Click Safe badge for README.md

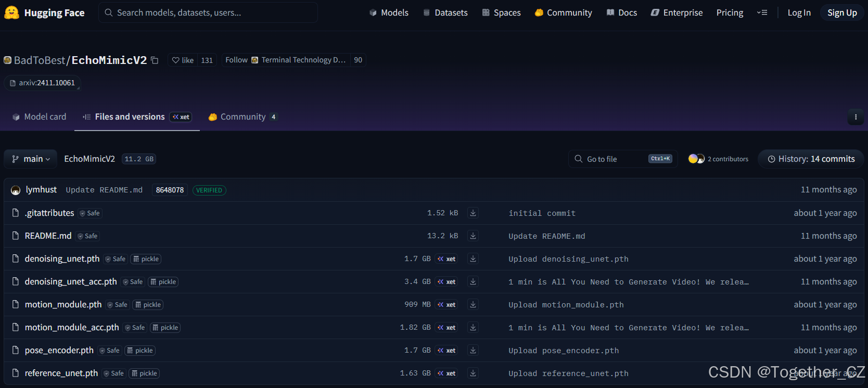[x=88, y=236]
